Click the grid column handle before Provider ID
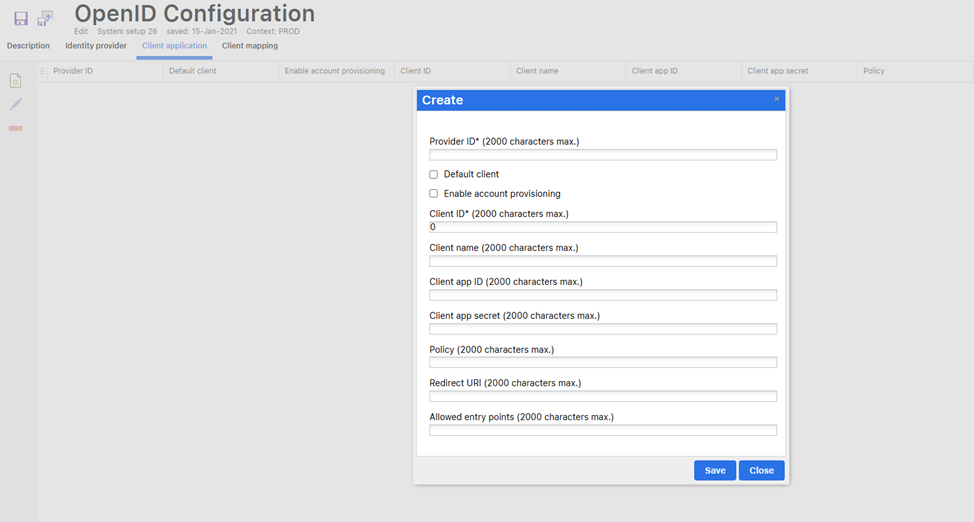The width and height of the screenshot is (974, 522). pos(42,71)
